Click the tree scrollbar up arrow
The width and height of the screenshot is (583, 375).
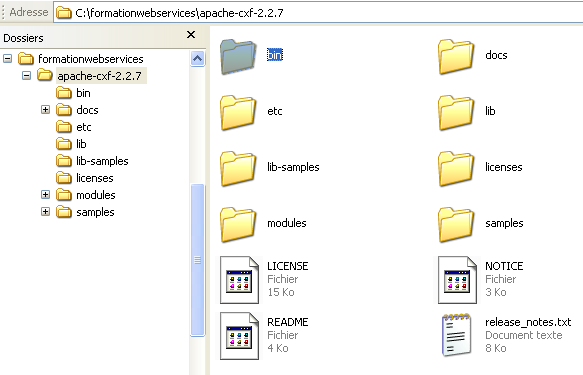pyautogui.click(x=197, y=58)
